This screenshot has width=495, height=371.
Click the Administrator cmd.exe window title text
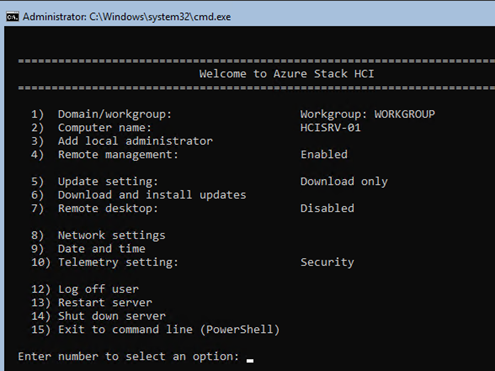(127, 17)
